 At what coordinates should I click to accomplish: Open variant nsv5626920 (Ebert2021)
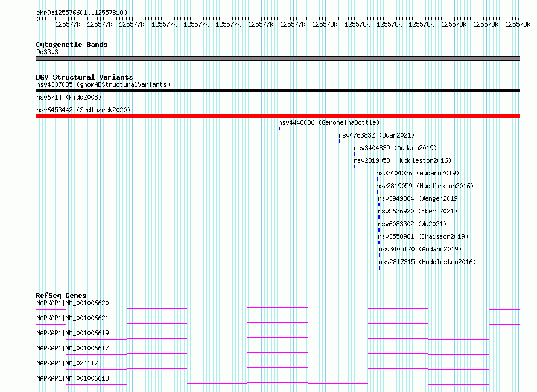point(418,211)
